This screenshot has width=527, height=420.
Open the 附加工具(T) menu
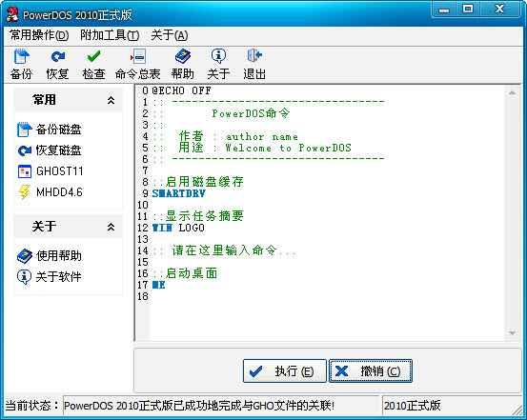(110, 35)
